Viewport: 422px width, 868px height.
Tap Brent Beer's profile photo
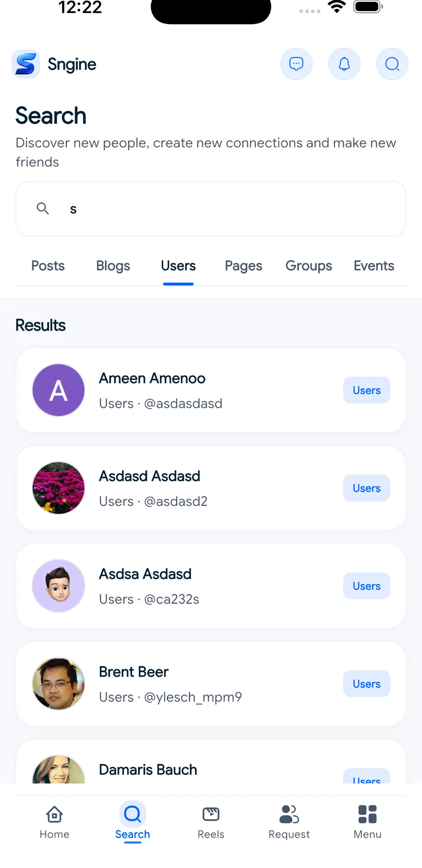pyautogui.click(x=59, y=684)
